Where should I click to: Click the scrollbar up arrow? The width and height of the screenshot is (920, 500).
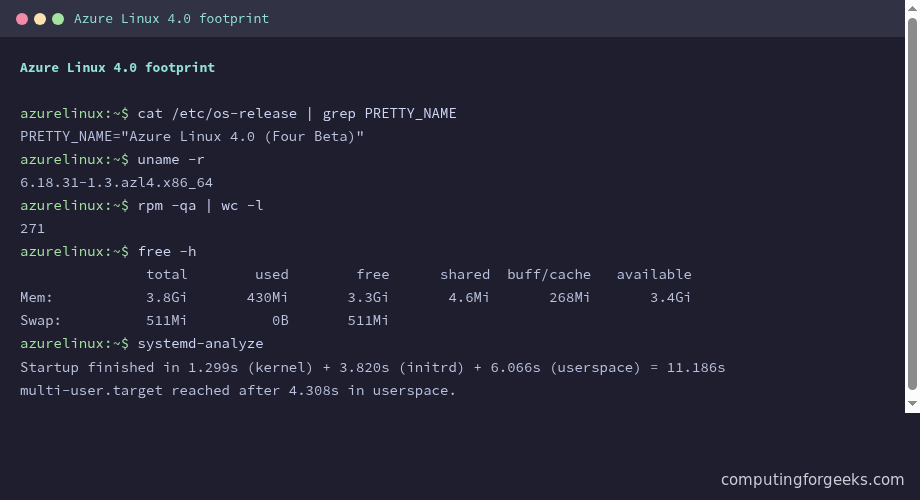(912, 8)
